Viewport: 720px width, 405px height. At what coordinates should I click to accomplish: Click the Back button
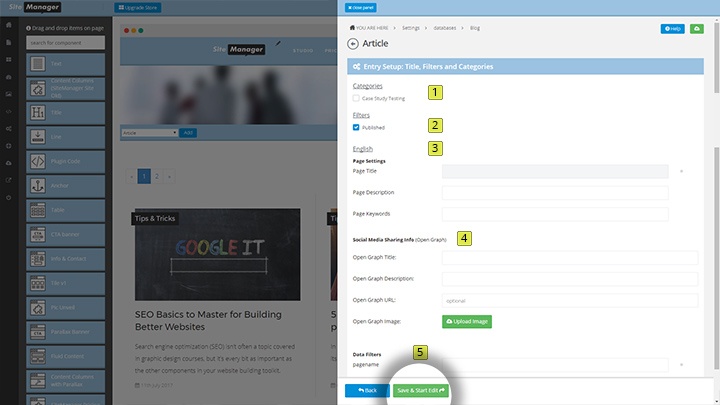(367, 390)
